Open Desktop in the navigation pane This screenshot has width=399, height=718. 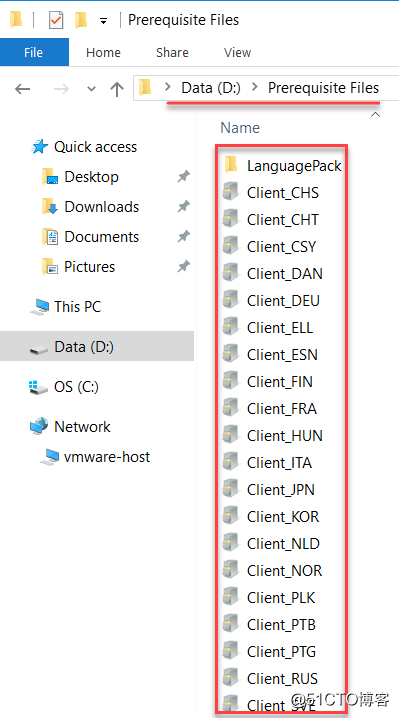click(91, 177)
